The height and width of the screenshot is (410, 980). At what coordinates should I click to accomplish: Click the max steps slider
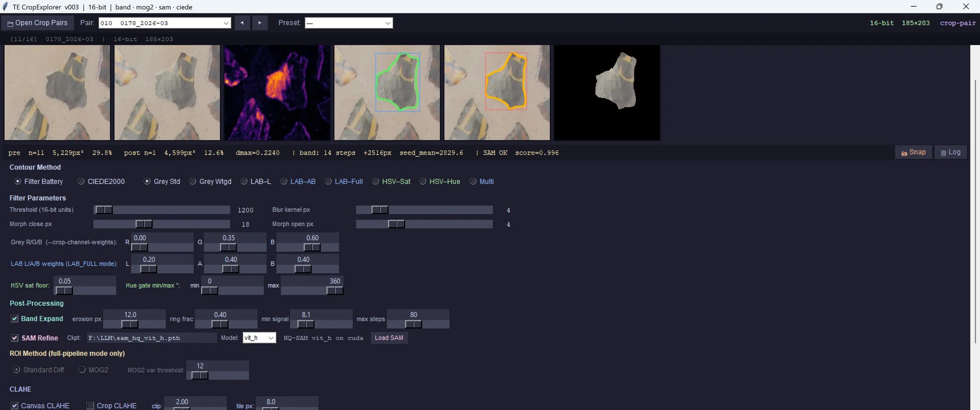[x=418, y=324]
